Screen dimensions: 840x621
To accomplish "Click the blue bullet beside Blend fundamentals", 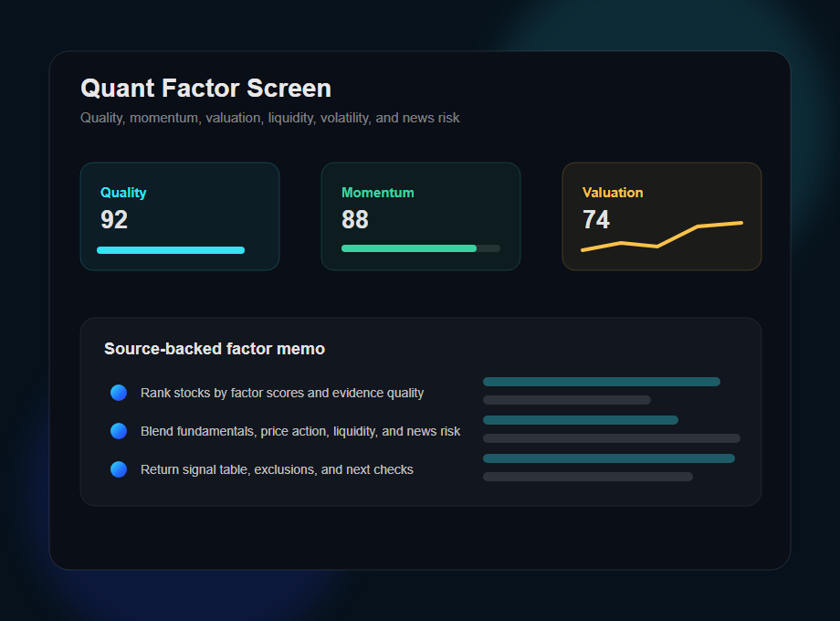I will pyautogui.click(x=119, y=431).
